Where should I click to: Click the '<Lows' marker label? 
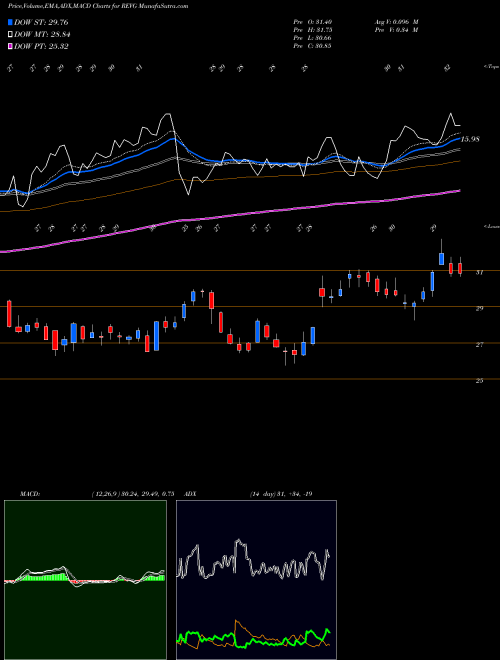pyautogui.click(x=491, y=226)
